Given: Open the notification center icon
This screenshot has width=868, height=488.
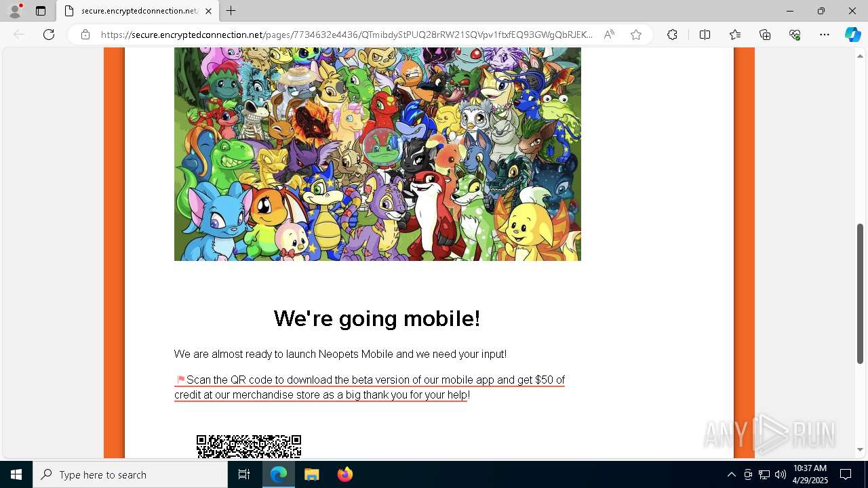Looking at the screenshot, I should click(846, 474).
